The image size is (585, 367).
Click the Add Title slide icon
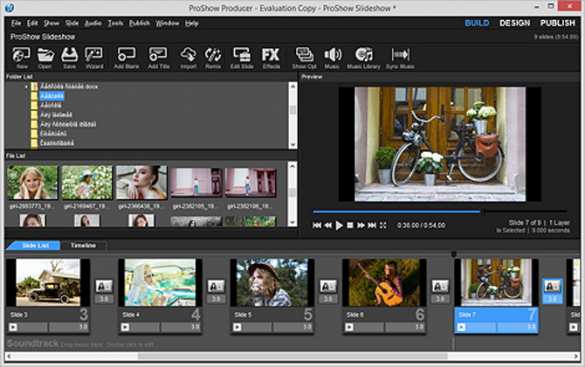click(159, 58)
